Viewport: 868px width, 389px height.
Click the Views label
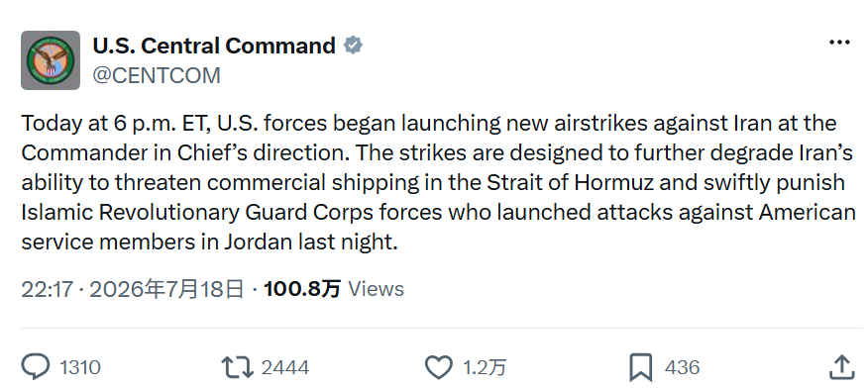(376, 289)
